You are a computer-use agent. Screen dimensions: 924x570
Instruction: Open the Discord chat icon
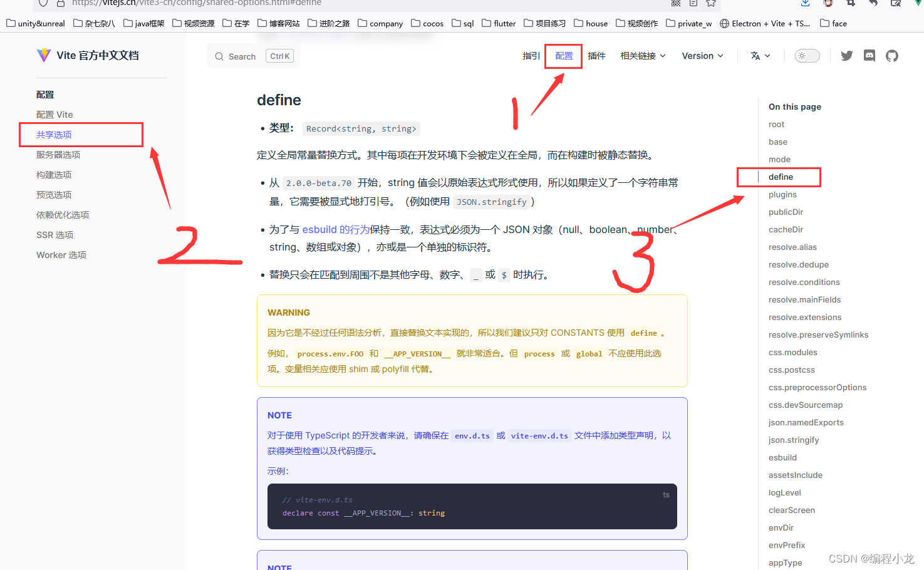869,56
